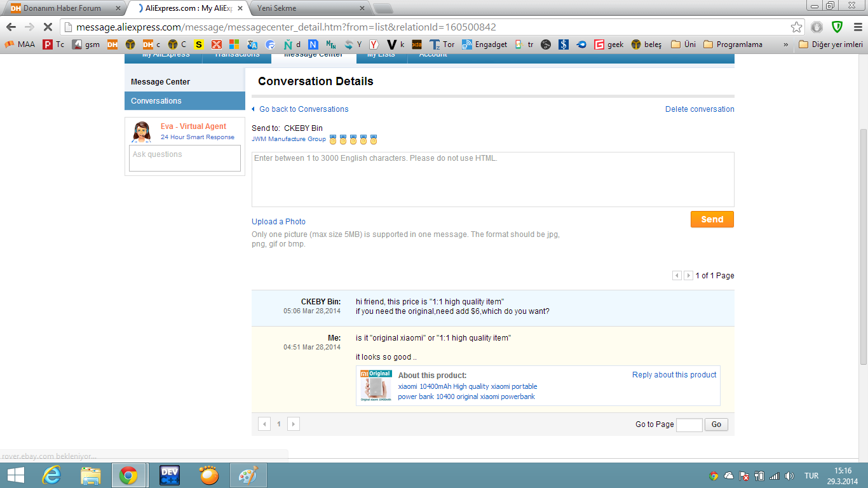The image size is (868, 488).
Task: Open File Explorer from the taskbar
Action: (91, 475)
